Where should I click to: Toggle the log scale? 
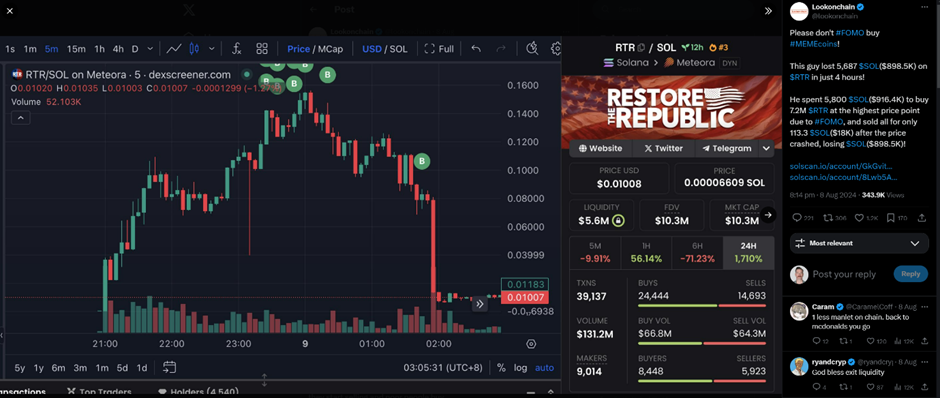coord(521,368)
